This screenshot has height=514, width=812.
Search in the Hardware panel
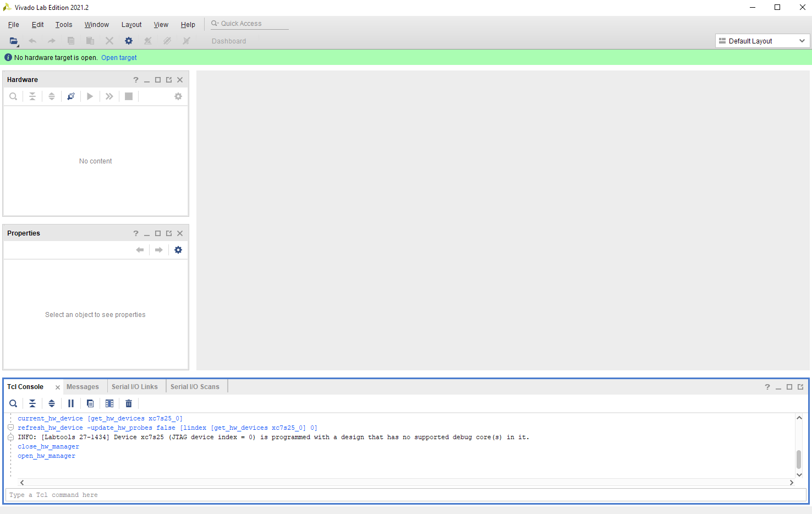[13, 96]
